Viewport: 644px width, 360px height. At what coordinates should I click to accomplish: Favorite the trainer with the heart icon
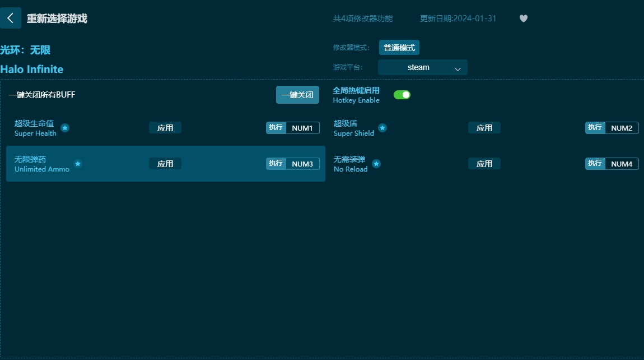523,18
